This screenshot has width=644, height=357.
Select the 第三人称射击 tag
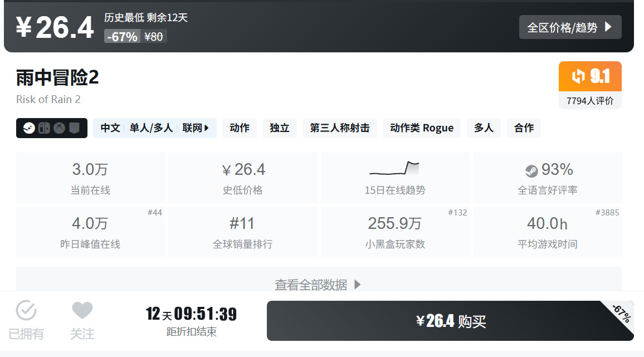click(x=340, y=128)
